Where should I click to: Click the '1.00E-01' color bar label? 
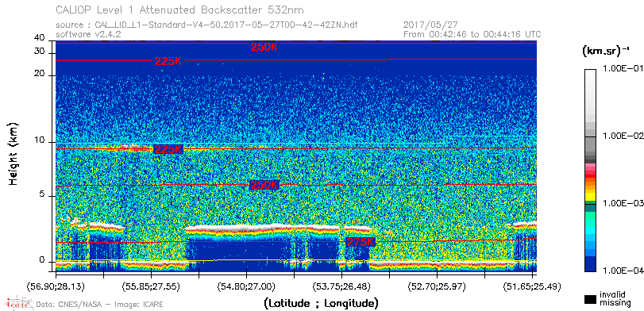pyautogui.click(x=622, y=68)
